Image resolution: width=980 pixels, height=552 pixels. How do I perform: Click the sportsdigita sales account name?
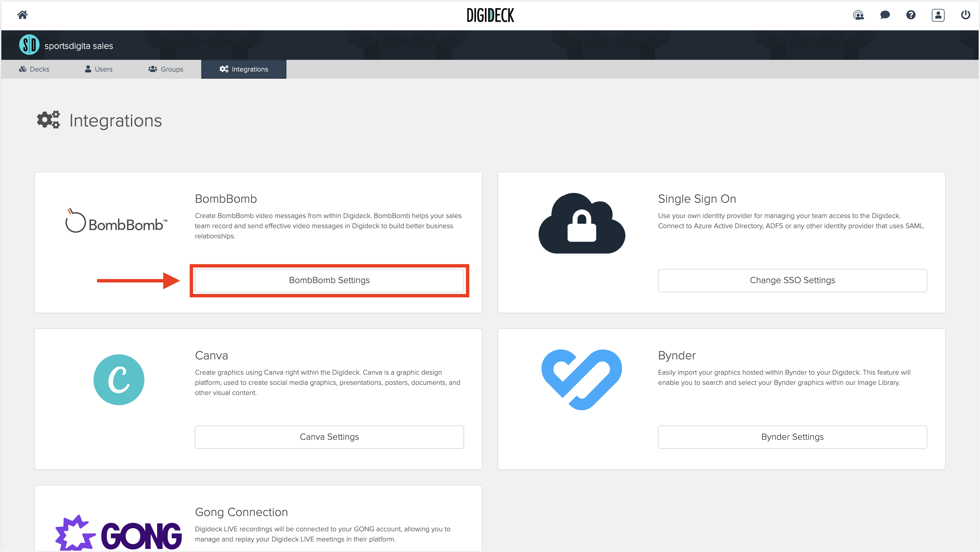79,46
